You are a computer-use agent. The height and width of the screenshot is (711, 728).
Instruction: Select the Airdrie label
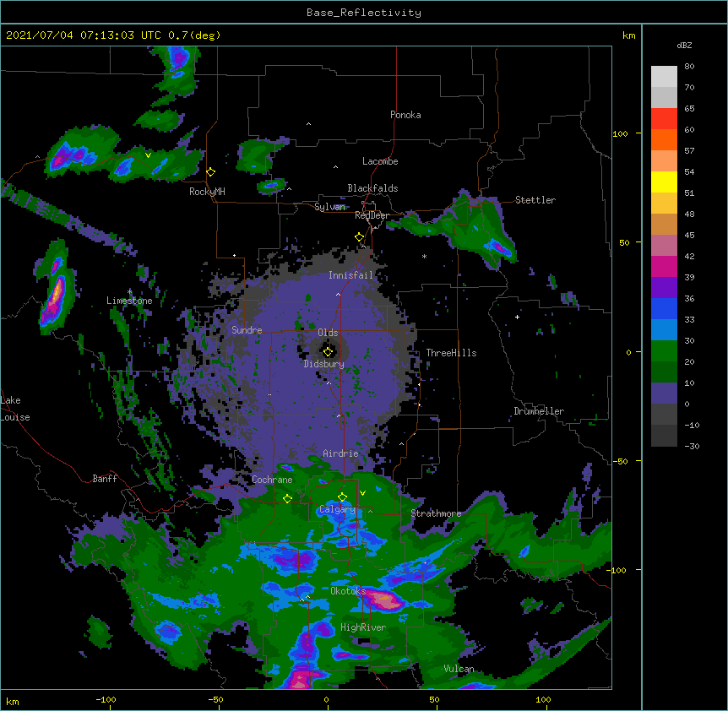click(x=340, y=453)
